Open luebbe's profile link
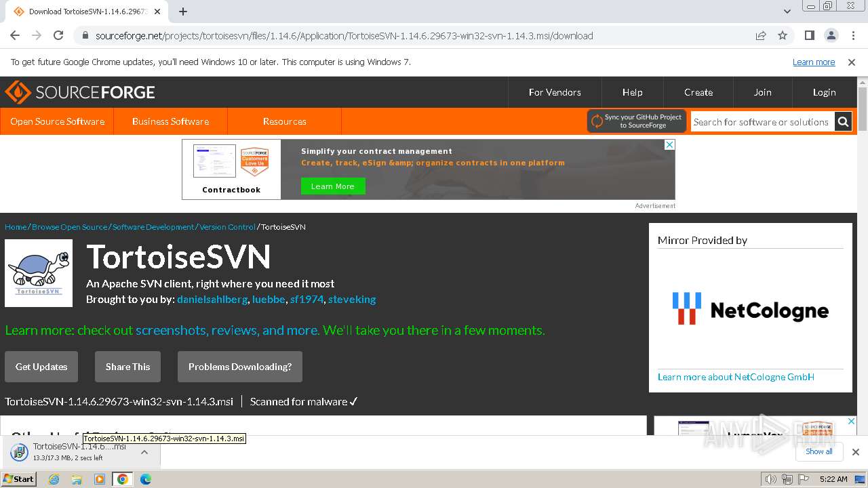 269,299
